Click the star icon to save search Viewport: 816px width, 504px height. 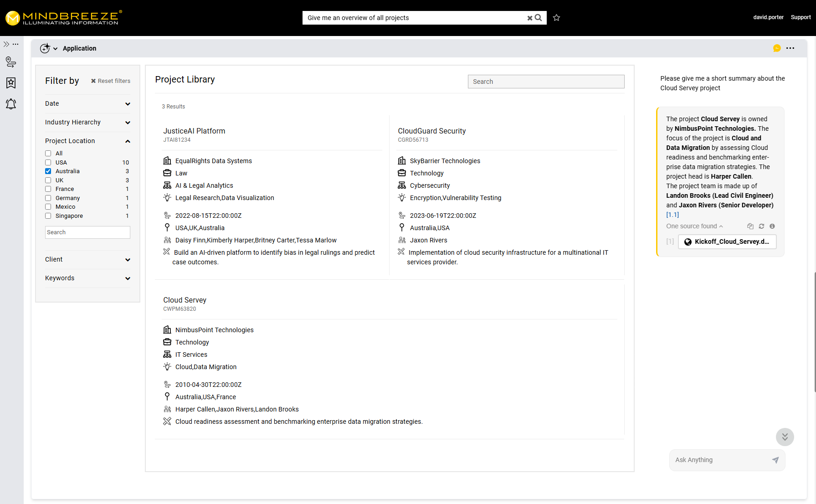[x=556, y=18]
